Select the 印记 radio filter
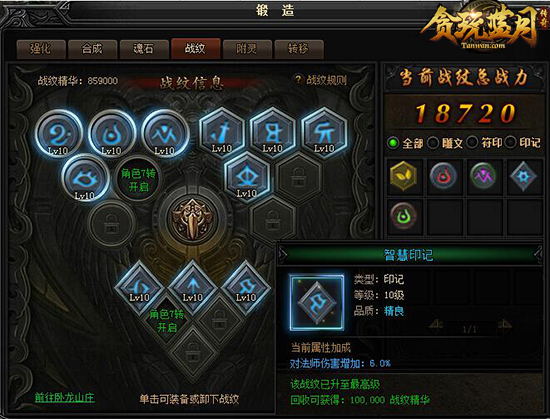This screenshot has height=419, width=550. (523, 143)
